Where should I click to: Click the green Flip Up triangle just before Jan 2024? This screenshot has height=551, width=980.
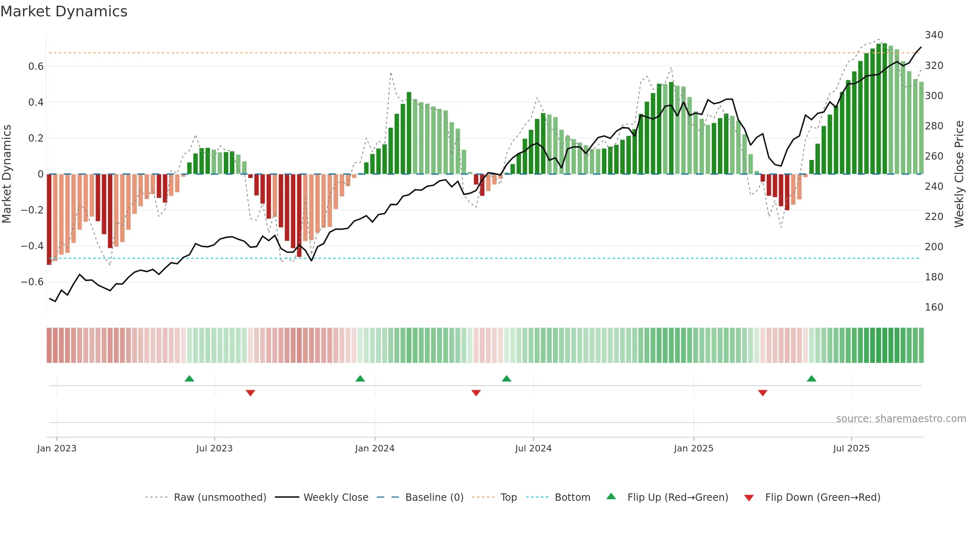360,379
